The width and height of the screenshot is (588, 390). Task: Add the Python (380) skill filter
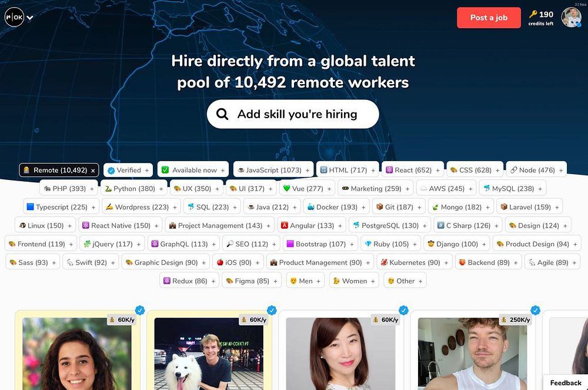click(x=134, y=189)
